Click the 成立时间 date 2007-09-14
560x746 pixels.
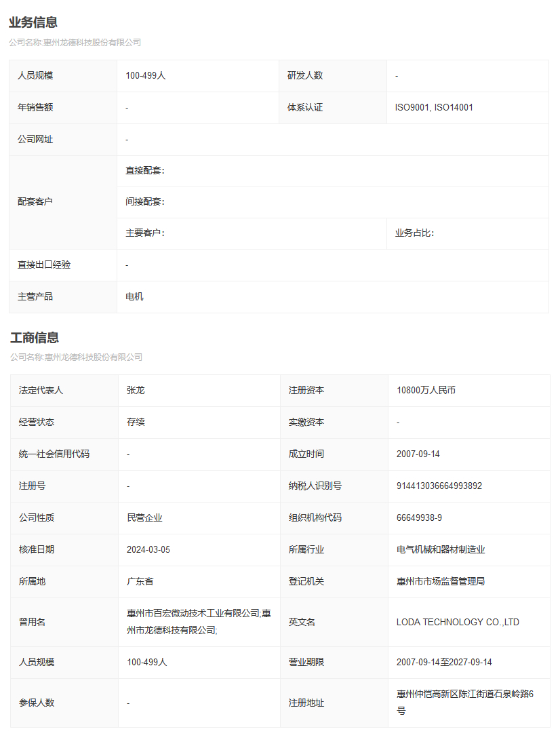click(x=418, y=454)
